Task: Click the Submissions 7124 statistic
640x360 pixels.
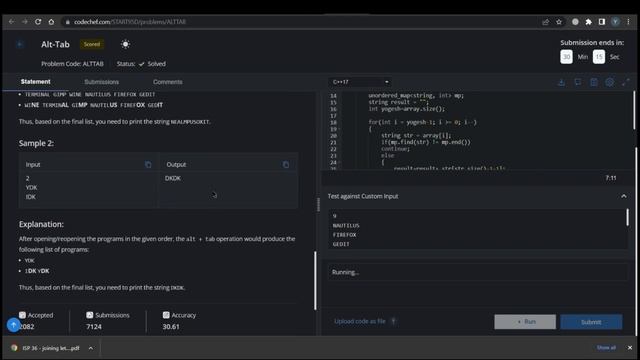Action: (x=107, y=321)
